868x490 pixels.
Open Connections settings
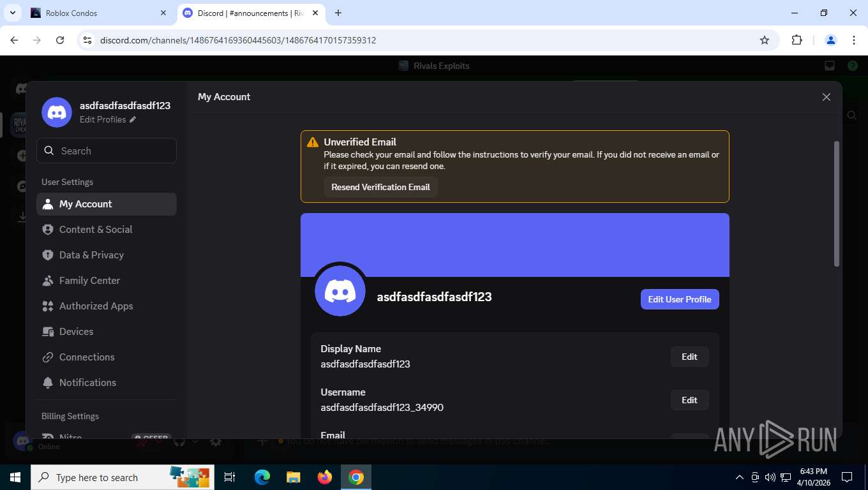[107, 357]
